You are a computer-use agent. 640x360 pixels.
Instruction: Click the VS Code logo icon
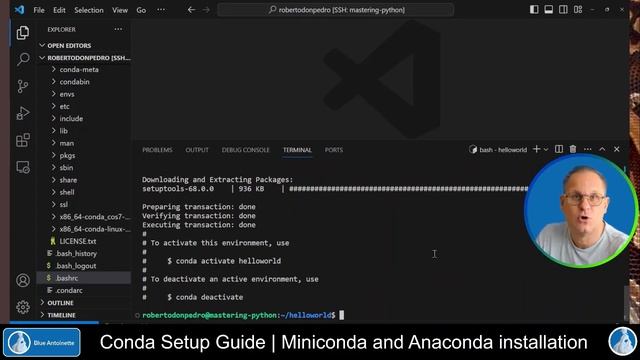point(19,10)
